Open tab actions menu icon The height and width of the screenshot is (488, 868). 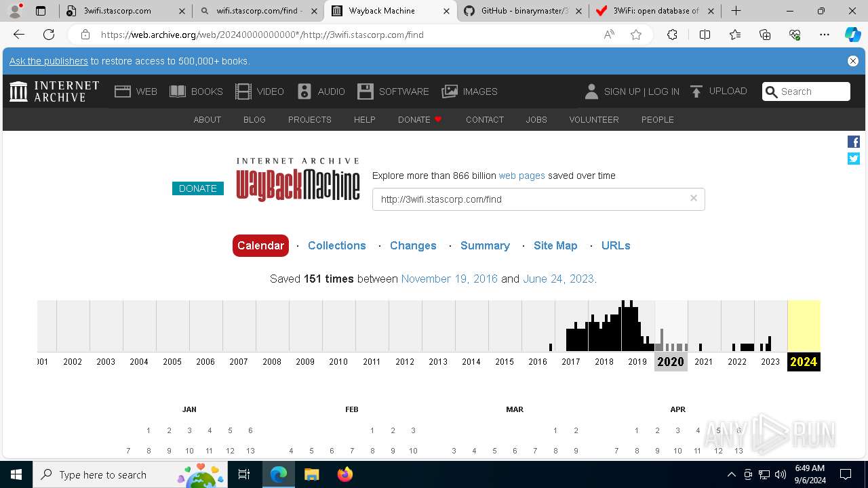[x=41, y=11]
